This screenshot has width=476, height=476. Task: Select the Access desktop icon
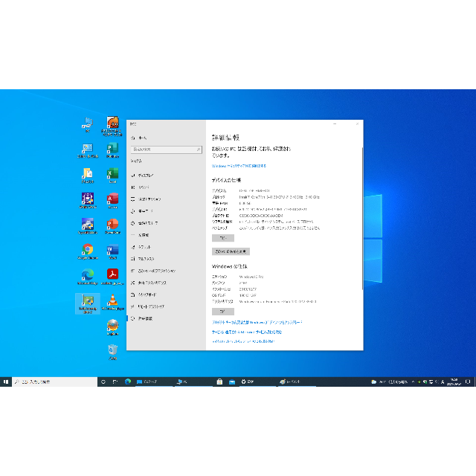point(112,201)
